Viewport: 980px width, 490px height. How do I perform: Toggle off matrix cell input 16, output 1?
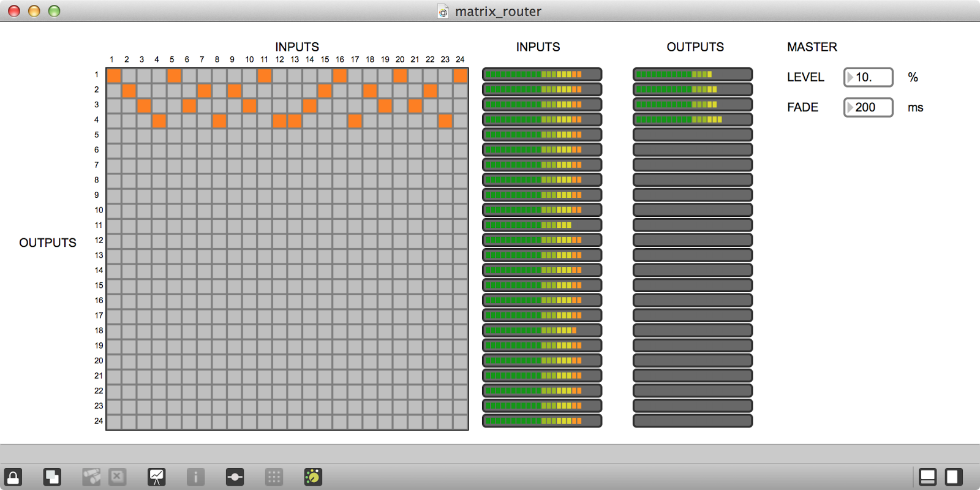(x=340, y=75)
